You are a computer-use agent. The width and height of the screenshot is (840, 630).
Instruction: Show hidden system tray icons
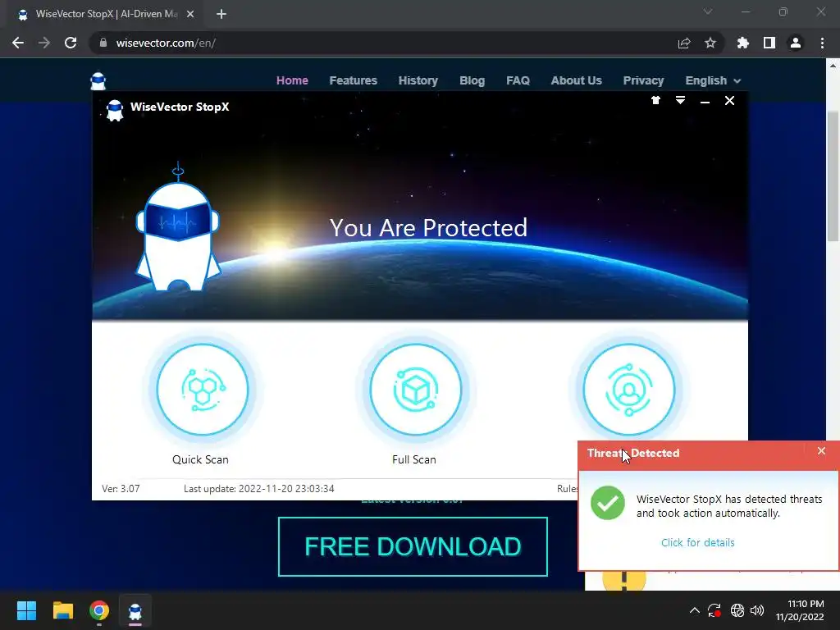694,610
